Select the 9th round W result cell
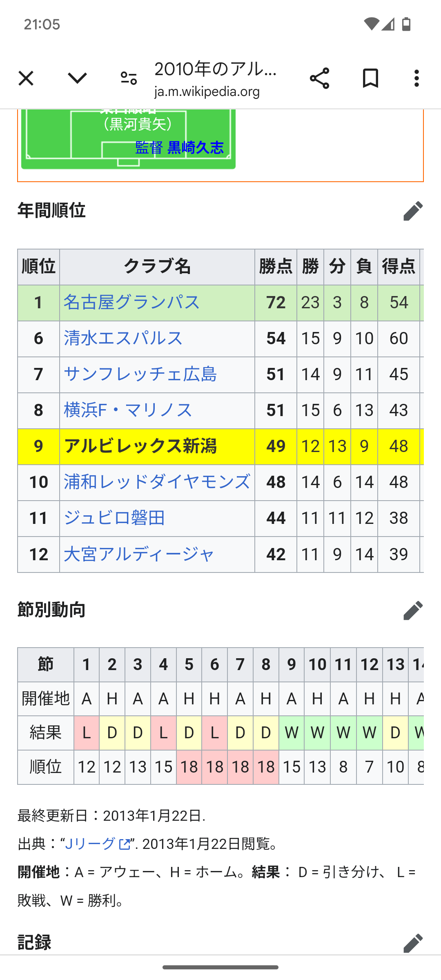This screenshot has width=441, height=980. tap(292, 733)
